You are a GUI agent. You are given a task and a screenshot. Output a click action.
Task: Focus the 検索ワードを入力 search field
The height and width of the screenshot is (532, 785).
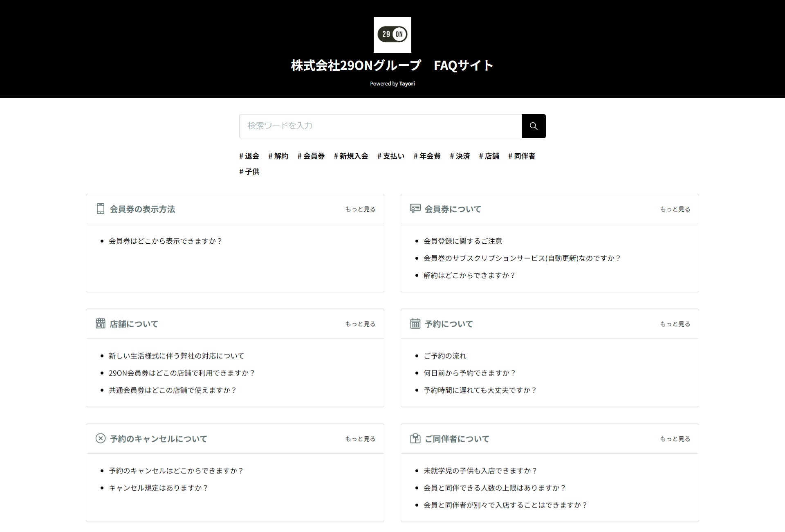[x=380, y=126]
